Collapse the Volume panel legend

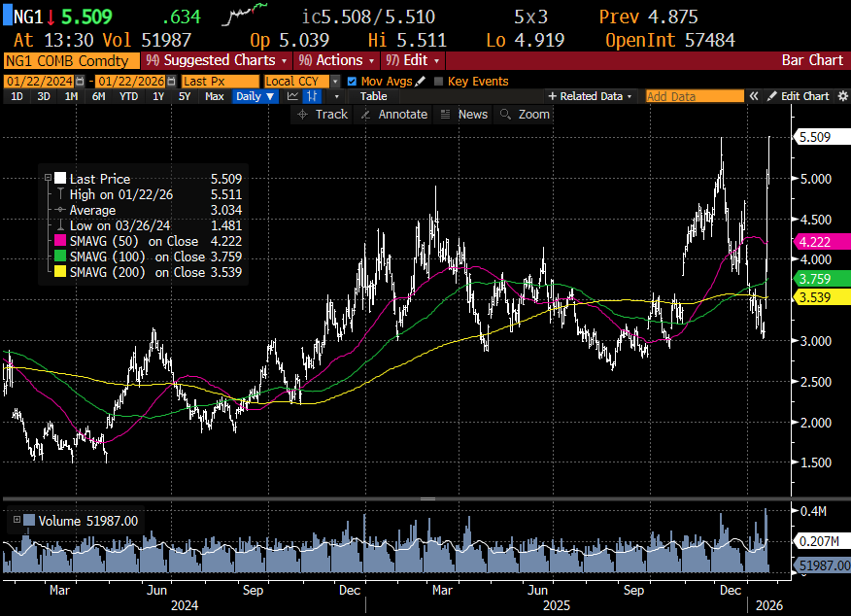point(17,521)
